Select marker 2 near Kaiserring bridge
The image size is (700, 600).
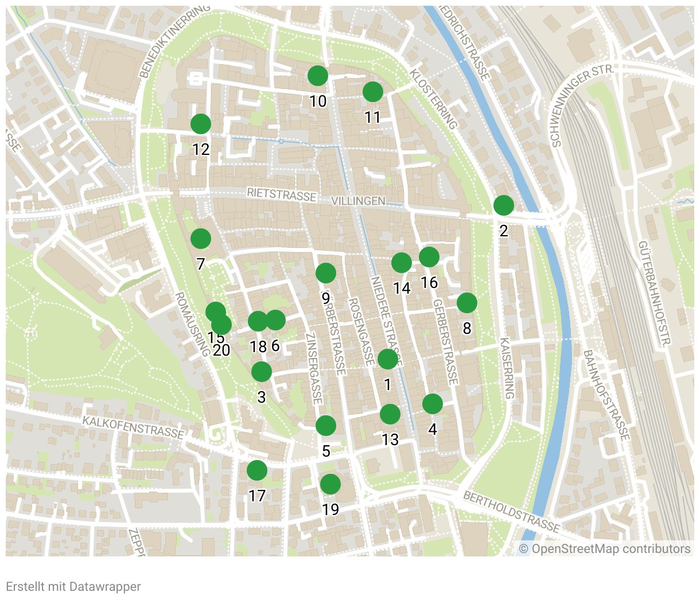click(504, 205)
